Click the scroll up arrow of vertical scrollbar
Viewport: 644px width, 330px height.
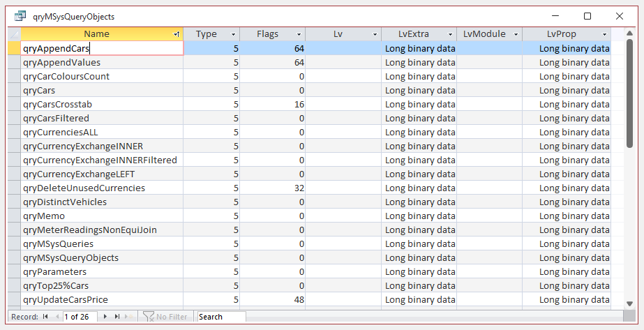[x=629, y=33]
